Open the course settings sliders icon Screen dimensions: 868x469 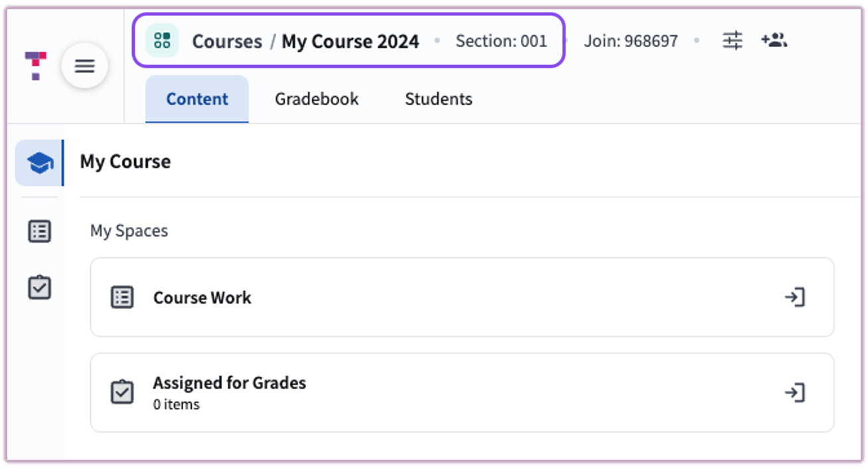click(732, 40)
